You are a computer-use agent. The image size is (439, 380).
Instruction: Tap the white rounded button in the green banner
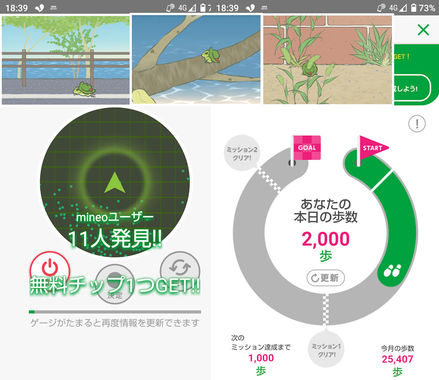(412, 88)
